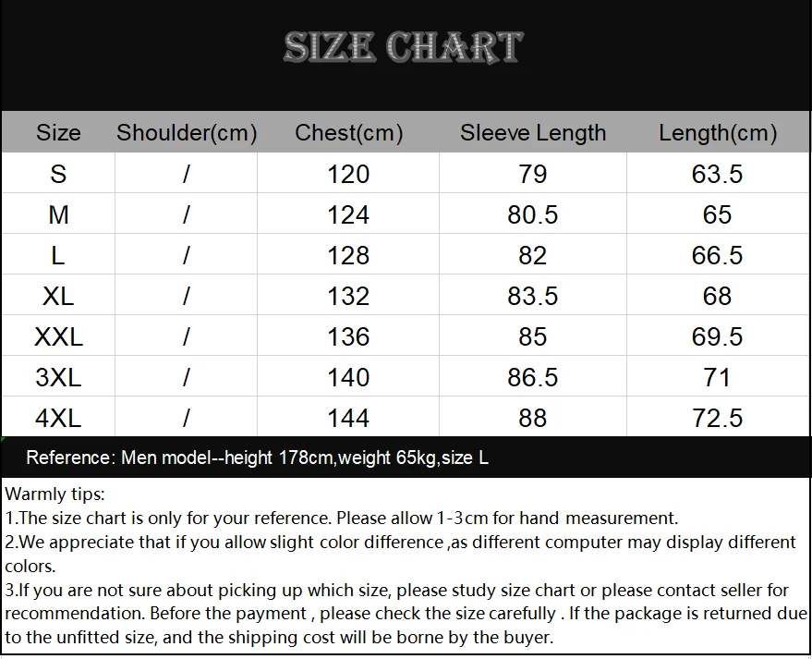Click the L size row label
The height and width of the screenshot is (659, 812).
click(x=58, y=255)
